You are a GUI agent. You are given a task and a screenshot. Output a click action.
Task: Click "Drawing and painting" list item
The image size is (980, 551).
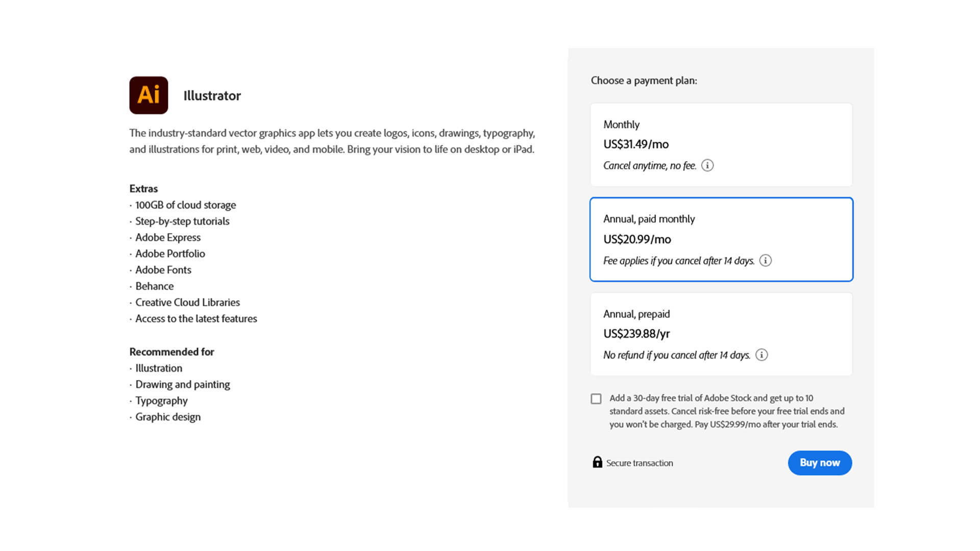(183, 385)
